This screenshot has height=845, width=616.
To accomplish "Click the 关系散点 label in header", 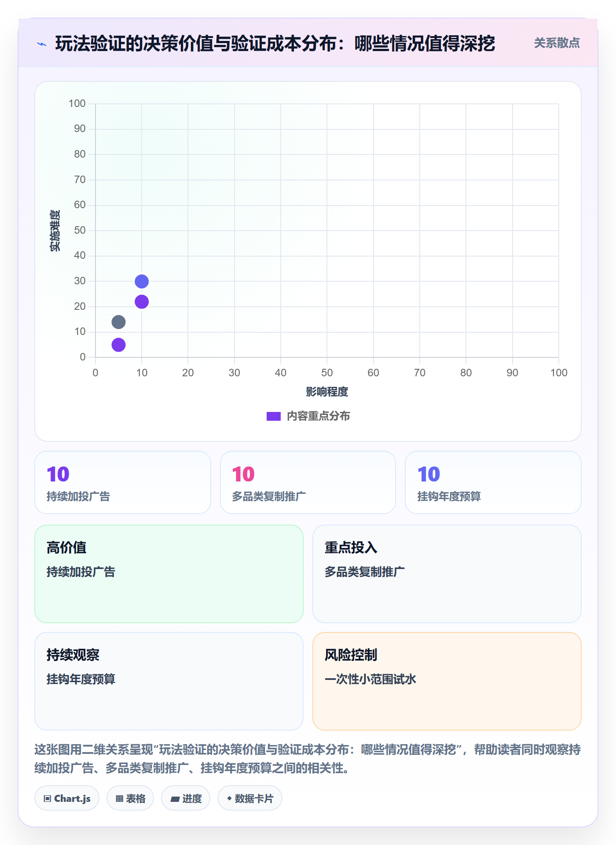I will (557, 43).
